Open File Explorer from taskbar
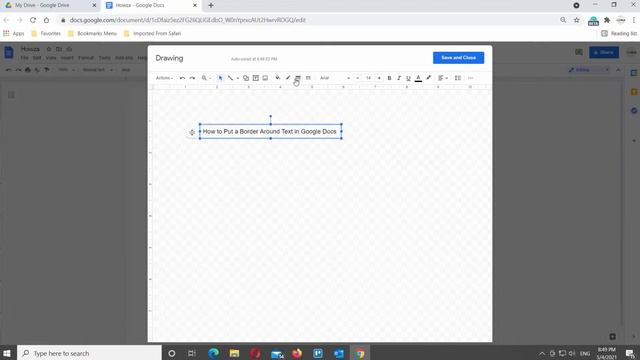 tap(234, 353)
